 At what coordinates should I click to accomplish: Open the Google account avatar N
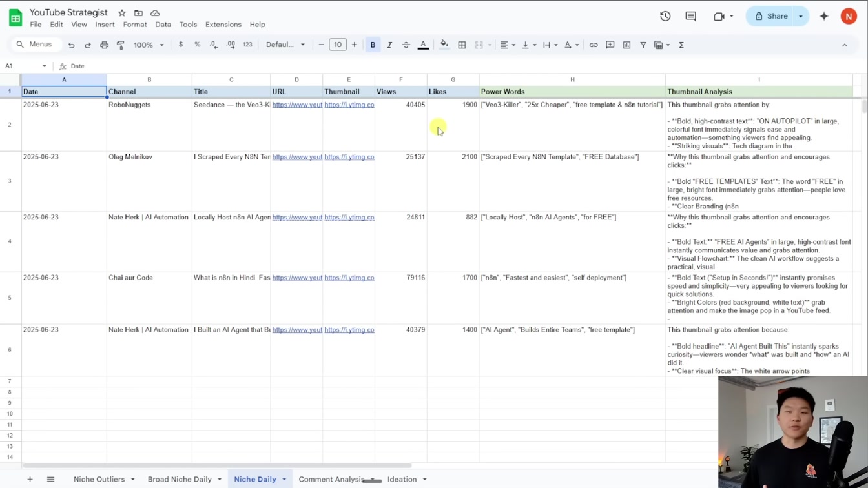(x=849, y=16)
